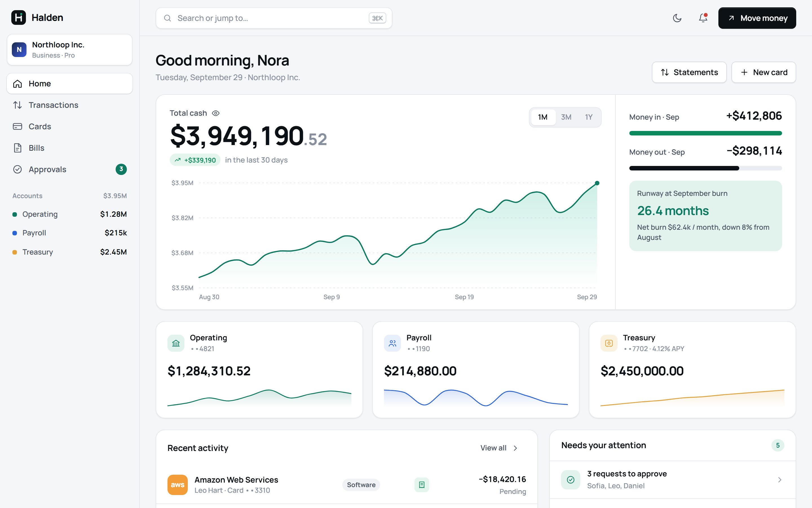The image size is (812, 508).
Task: Open the Operating account card balance $1,284,310.52
Action: tap(209, 371)
